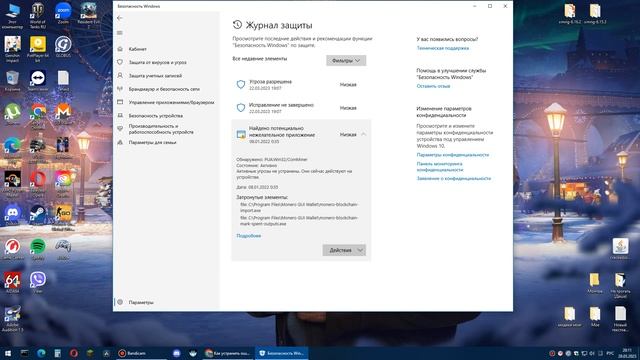Open Параметры для семьи section

click(x=152, y=142)
